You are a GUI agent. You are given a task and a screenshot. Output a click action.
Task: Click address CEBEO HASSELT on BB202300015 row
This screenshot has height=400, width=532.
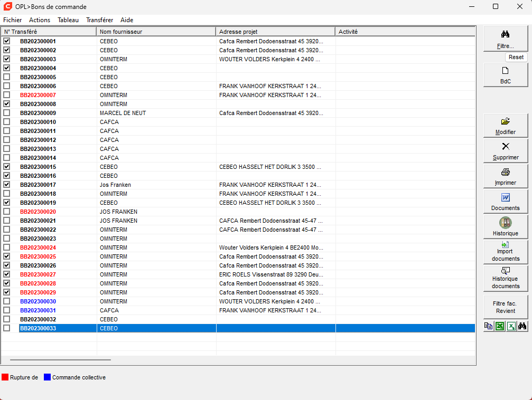[270, 167]
